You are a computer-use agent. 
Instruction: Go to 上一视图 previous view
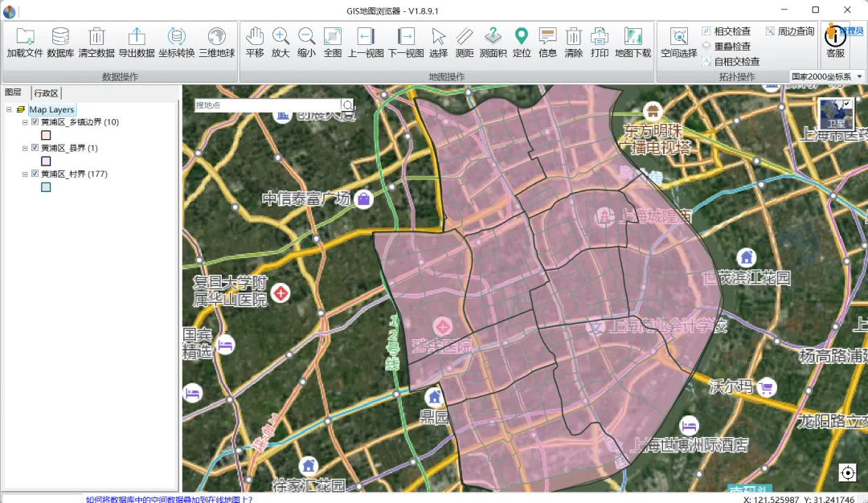tap(366, 42)
